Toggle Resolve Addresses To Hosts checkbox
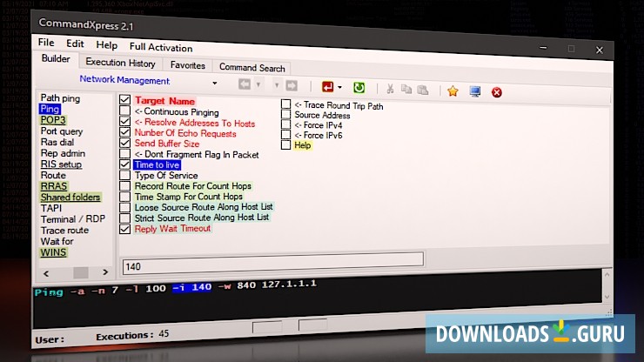The width and height of the screenshot is (644, 362). click(124, 121)
